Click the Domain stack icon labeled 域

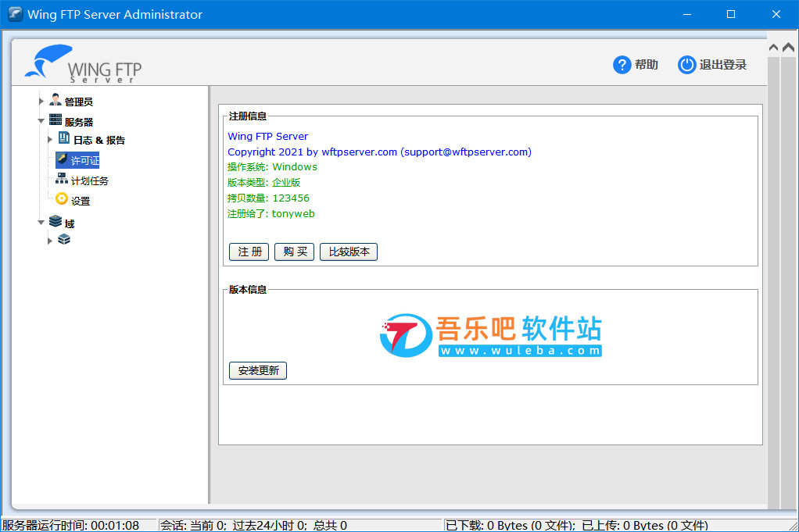[56, 221]
